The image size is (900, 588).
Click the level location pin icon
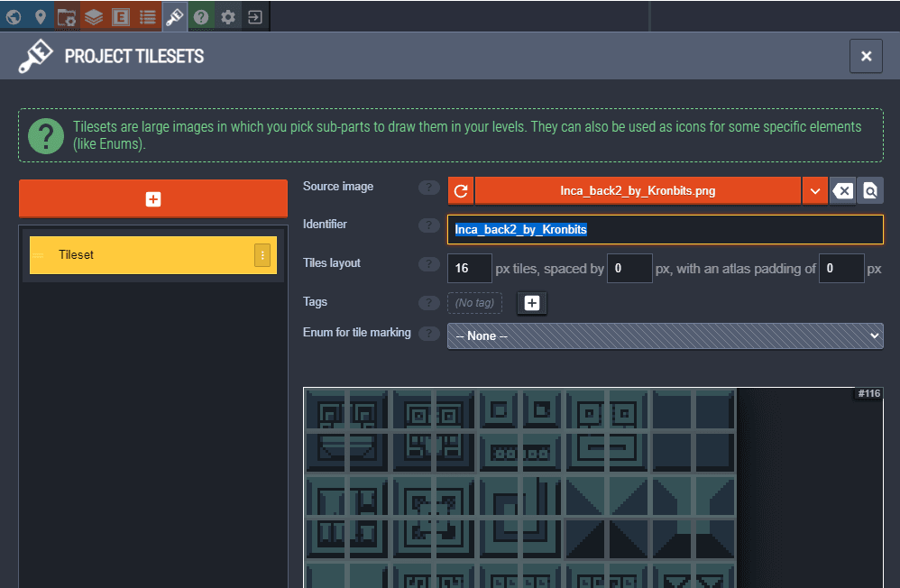(41, 16)
